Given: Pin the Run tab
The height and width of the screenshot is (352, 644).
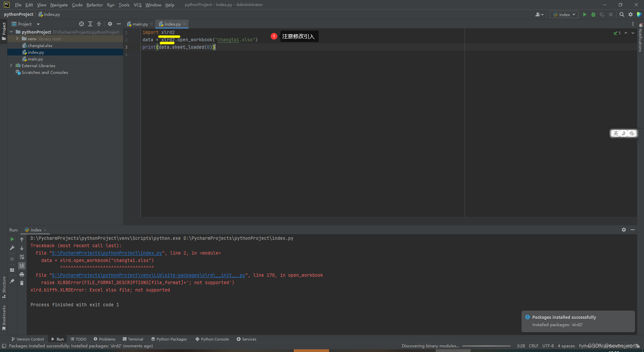Looking at the screenshot, I should click(12, 281).
